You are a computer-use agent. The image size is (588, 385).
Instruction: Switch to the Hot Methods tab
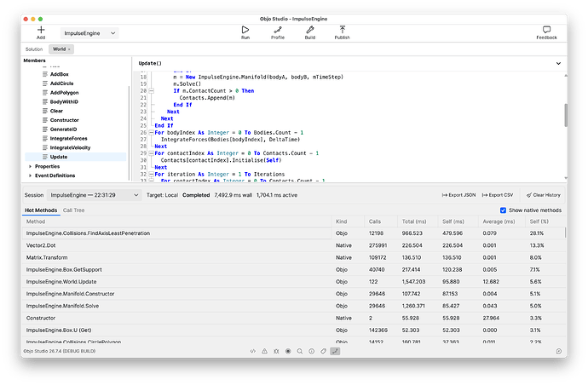click(41, 210)
